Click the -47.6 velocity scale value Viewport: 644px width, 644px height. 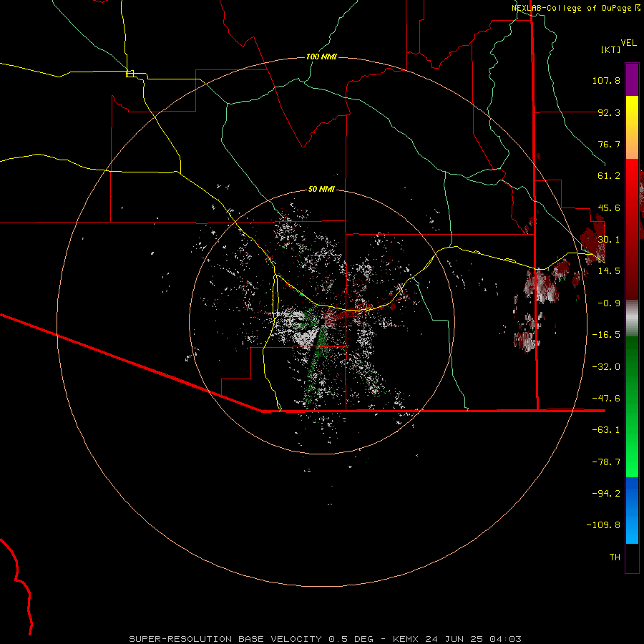coord(606,399)
